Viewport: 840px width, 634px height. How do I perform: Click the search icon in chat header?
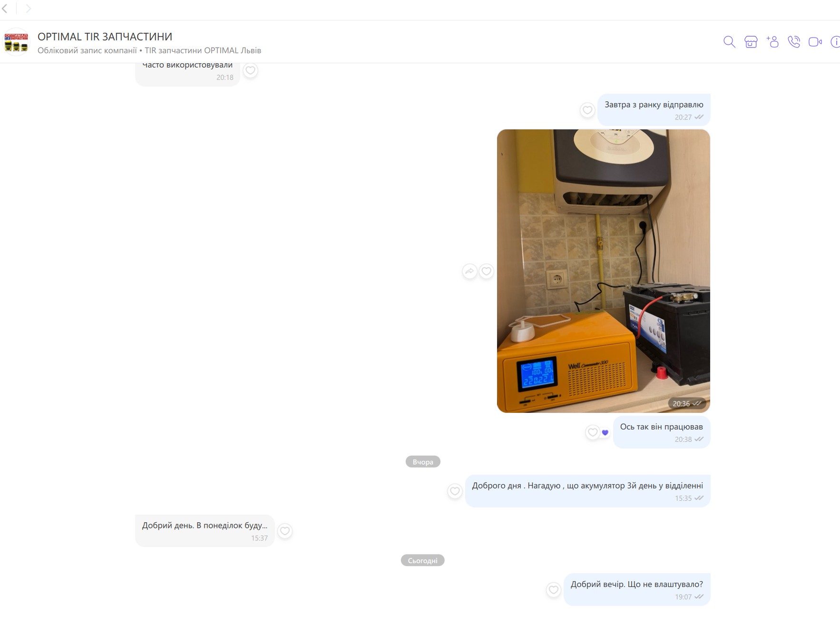point(729,42)
